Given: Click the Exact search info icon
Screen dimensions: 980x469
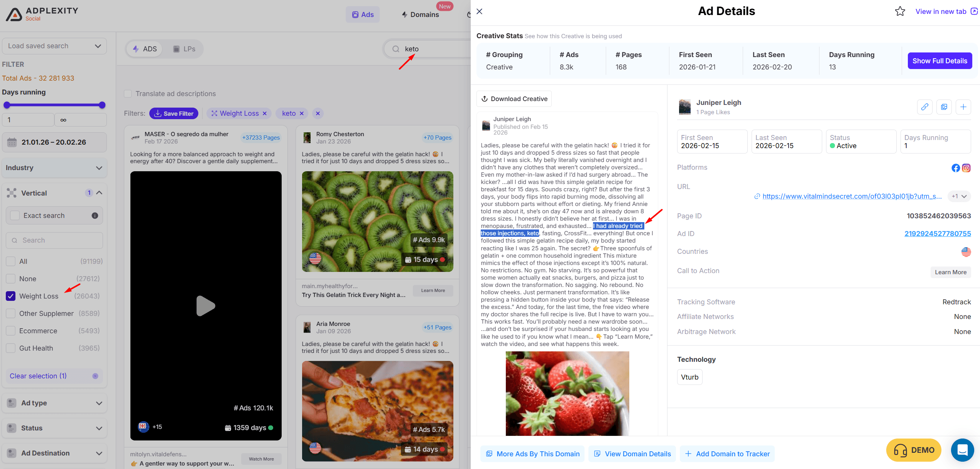Looking at the screenshot, I should pyautogui.click(x=95, y=216).
